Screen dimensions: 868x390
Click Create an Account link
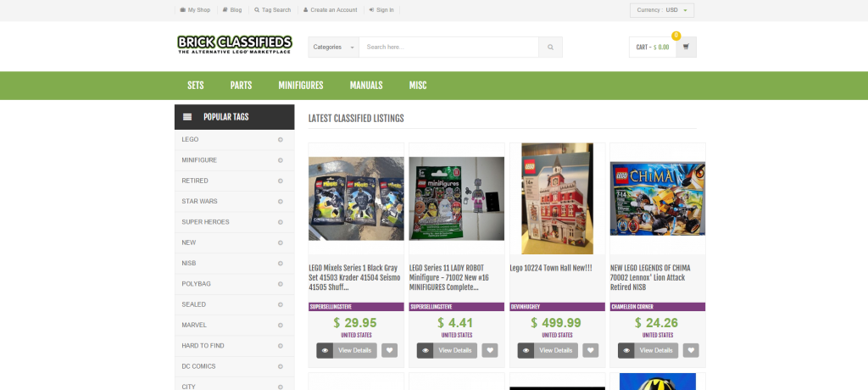331,10
